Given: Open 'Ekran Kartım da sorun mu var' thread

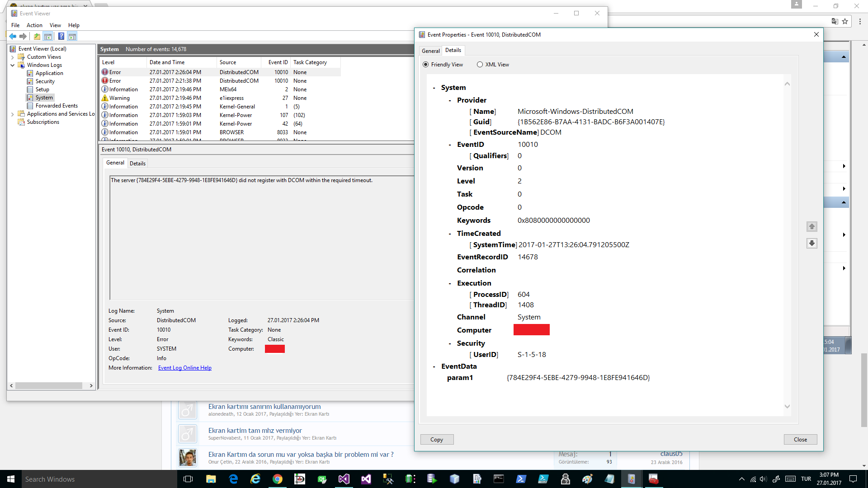Looking at the screenshot, I should click(x=301, y=455).
